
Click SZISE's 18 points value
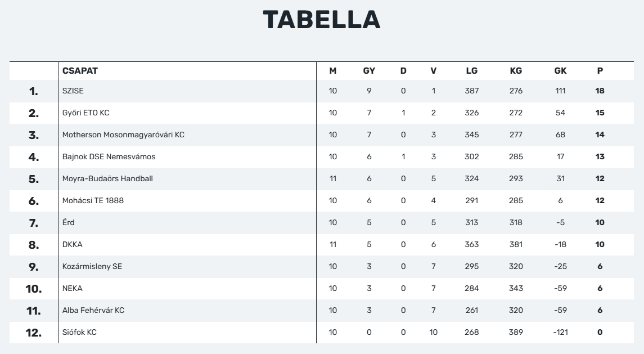[600, 91]
